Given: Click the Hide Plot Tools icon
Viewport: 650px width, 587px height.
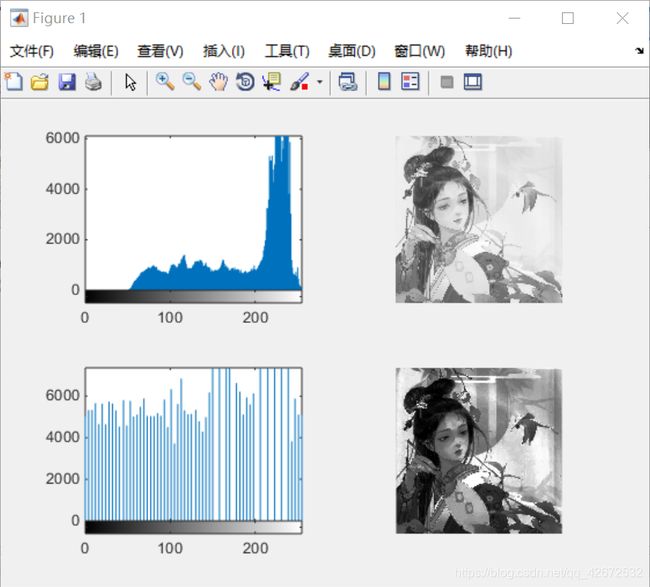Looking at the screenshot, I should pyautogui.click(x=446, y=82).
